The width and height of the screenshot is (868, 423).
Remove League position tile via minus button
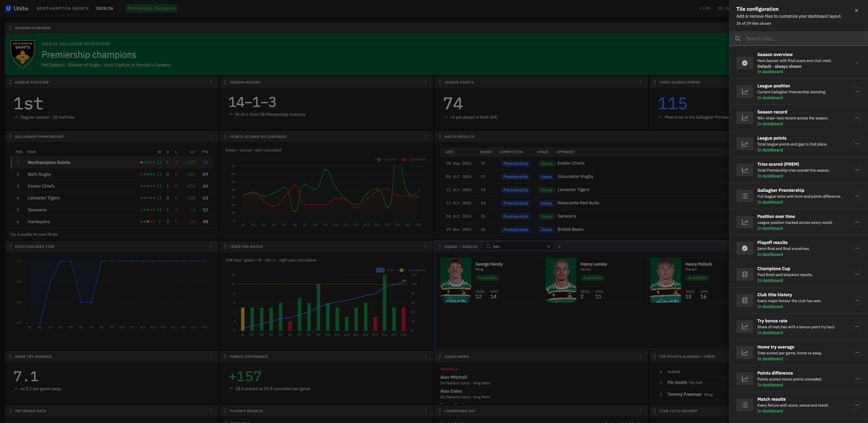click(x=857, y=92)
